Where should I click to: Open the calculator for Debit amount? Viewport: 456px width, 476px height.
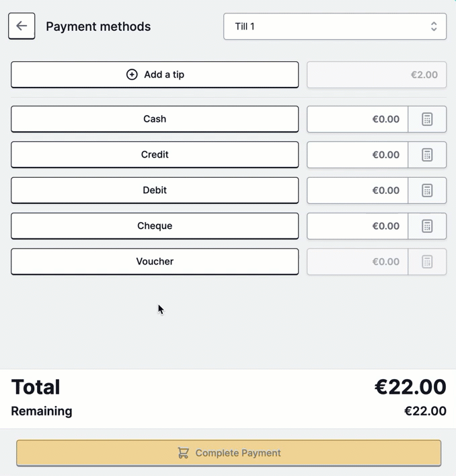[427, 191]
